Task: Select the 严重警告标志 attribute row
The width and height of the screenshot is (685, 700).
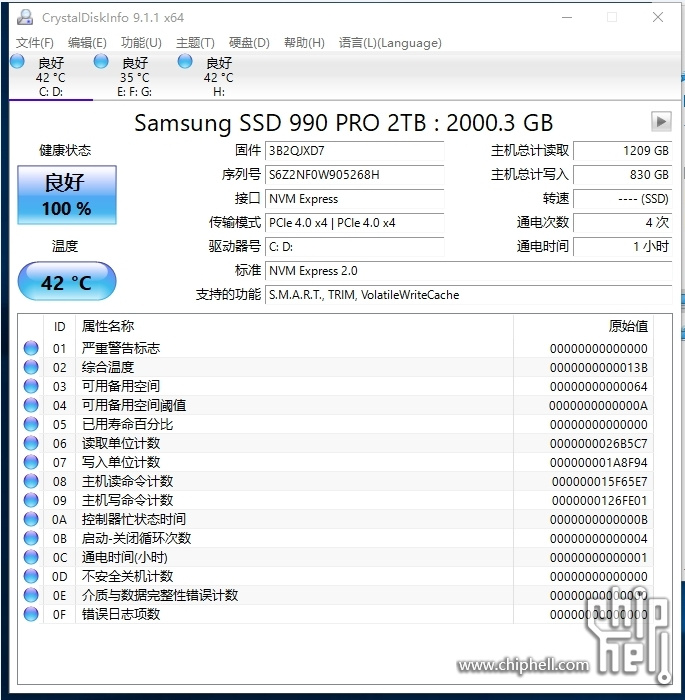Action: [336, 348]
